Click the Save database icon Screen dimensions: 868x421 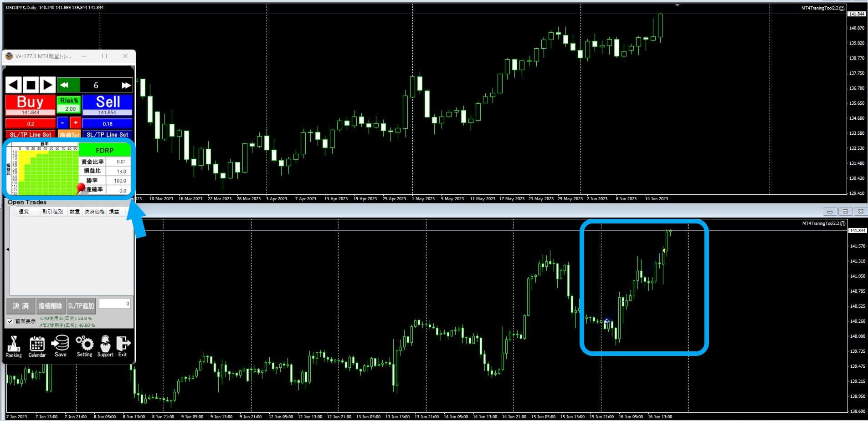pos(60,346)
